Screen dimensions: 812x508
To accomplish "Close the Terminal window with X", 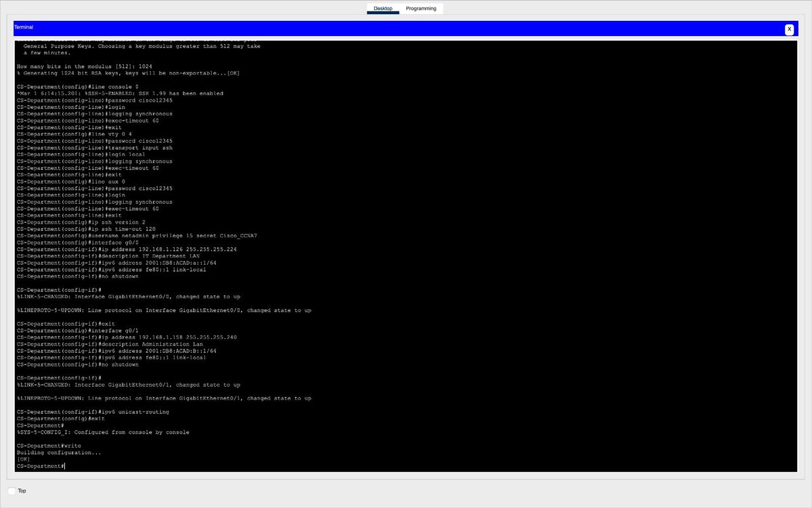I will 789,29.
